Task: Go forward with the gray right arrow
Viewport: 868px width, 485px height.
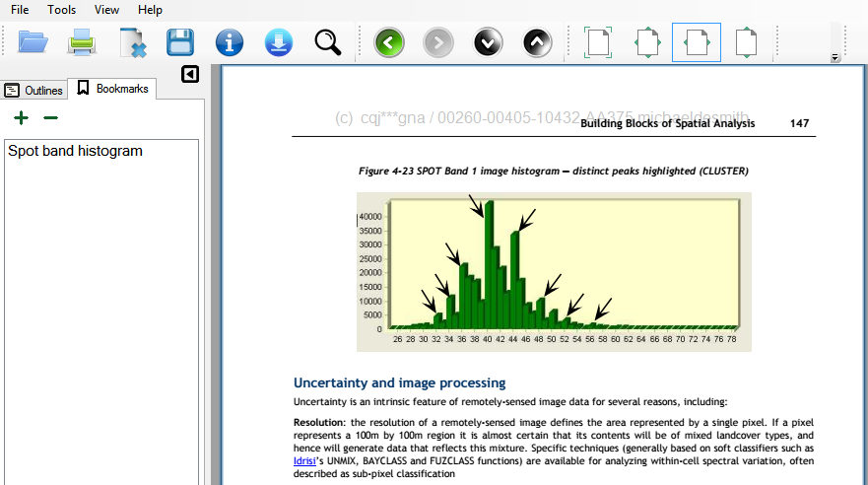Action: pyautogui.click(x=438, y=42)
